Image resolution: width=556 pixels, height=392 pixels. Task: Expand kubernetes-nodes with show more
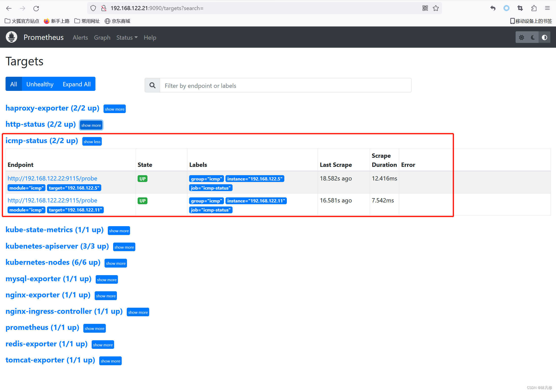click(116, 263)
